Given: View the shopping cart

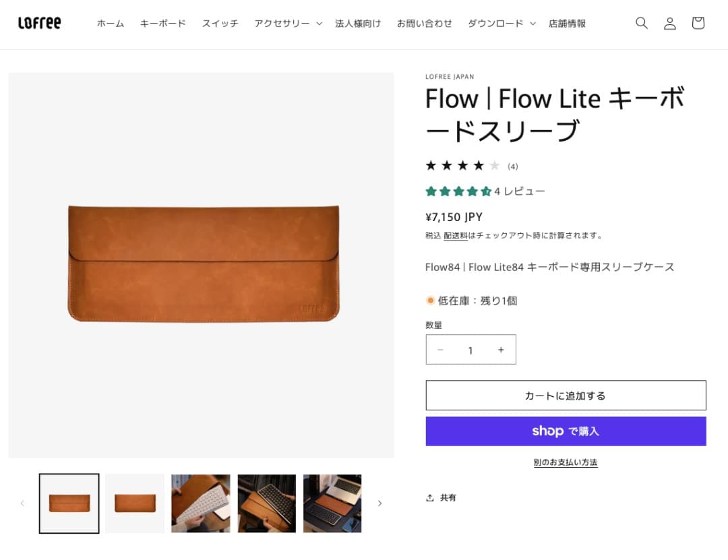Looking at the screenshot, I should point(698,23).
